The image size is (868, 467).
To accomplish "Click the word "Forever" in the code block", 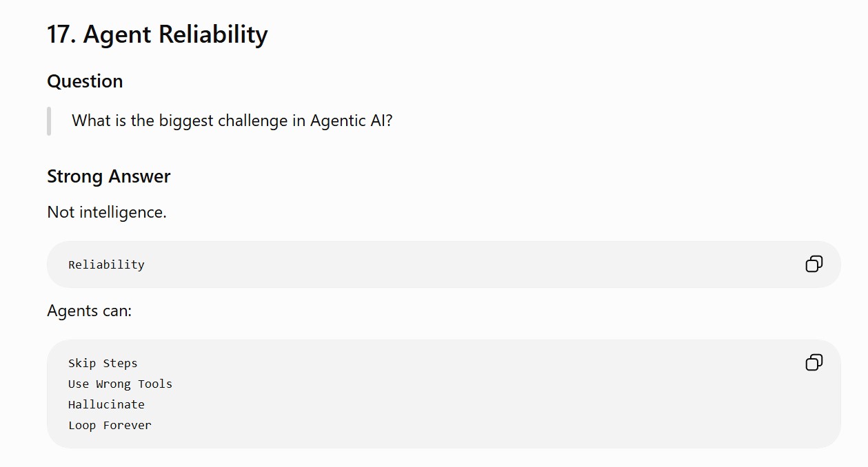I will point(127,426).
